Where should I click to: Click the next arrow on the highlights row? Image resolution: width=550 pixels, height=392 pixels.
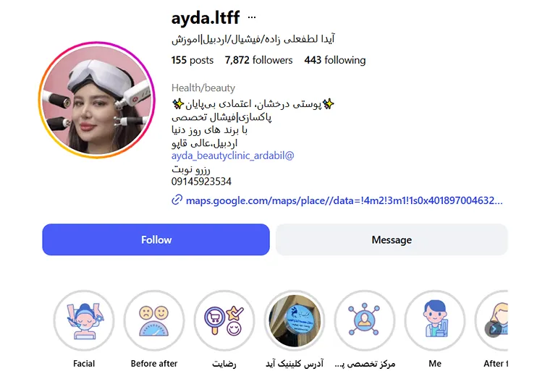click(493, 329)
